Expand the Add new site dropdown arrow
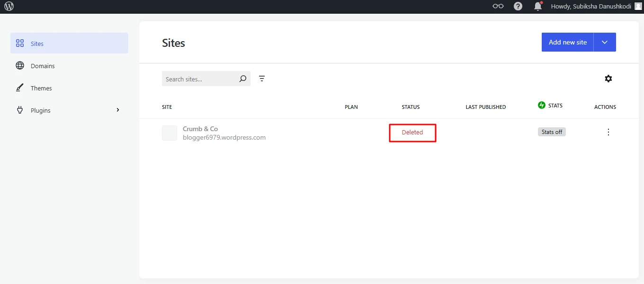 605,42
